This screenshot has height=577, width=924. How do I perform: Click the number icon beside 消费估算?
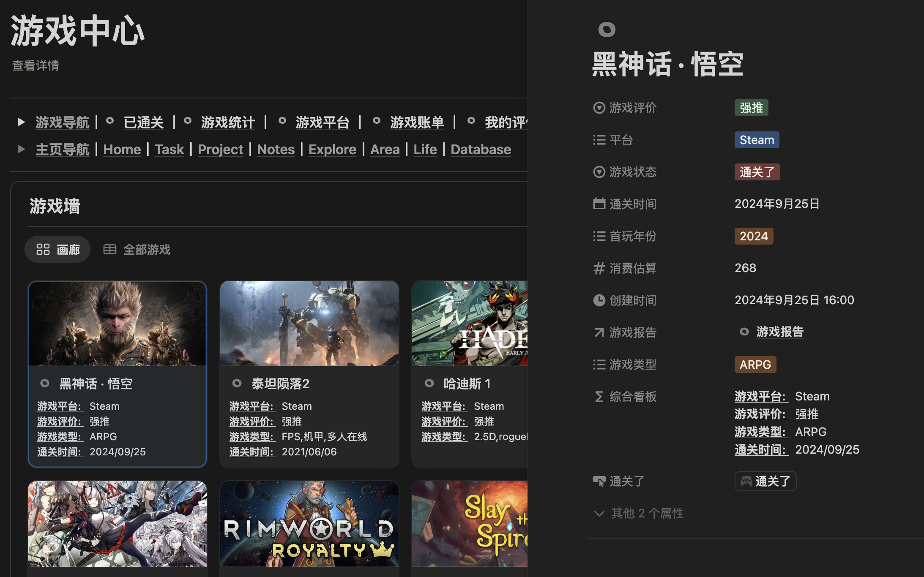click(x=599, y=268)
